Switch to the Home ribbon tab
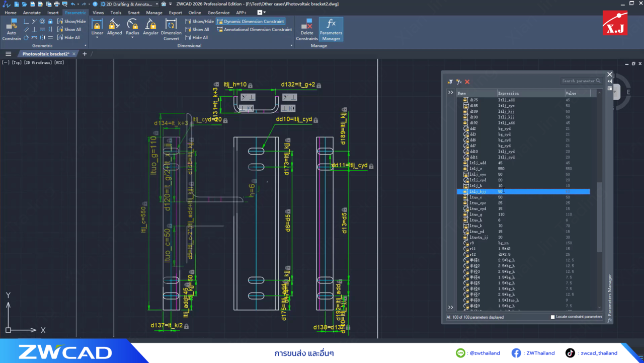The height and width of the screenshot is (363, 644). (x=11, y=13)
